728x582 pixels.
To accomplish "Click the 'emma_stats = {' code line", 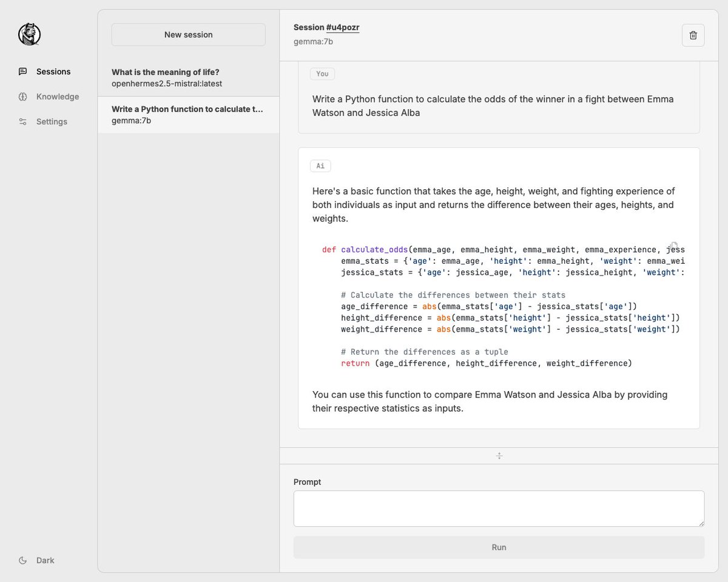I will click(513, 261).
